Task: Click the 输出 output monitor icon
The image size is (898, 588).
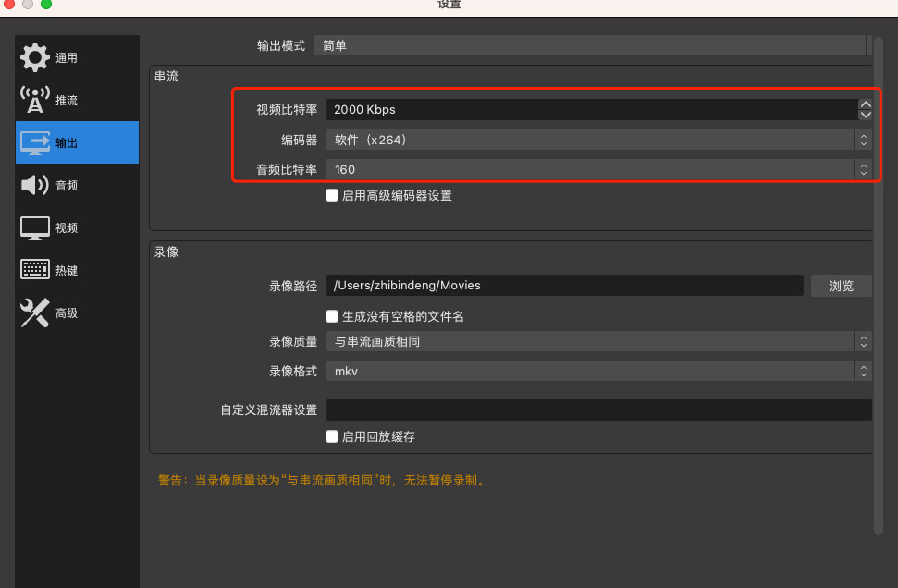Action: tap(35, 142)
